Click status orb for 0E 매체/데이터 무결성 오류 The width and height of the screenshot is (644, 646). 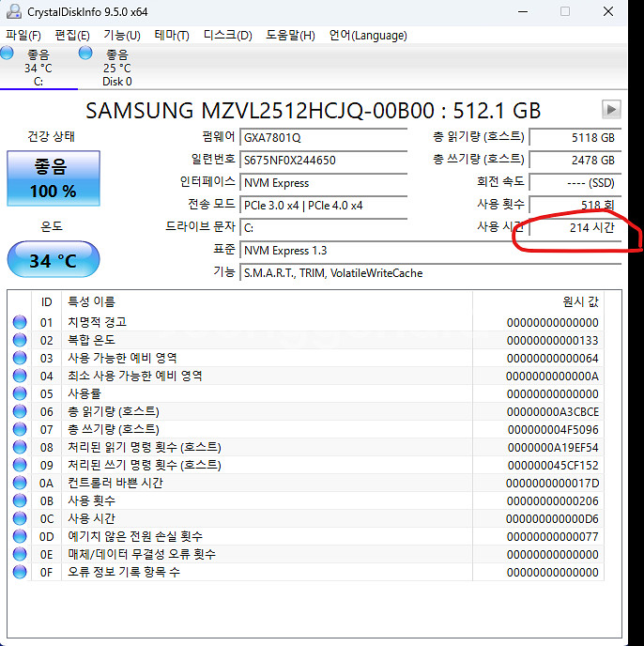[20, 554]
